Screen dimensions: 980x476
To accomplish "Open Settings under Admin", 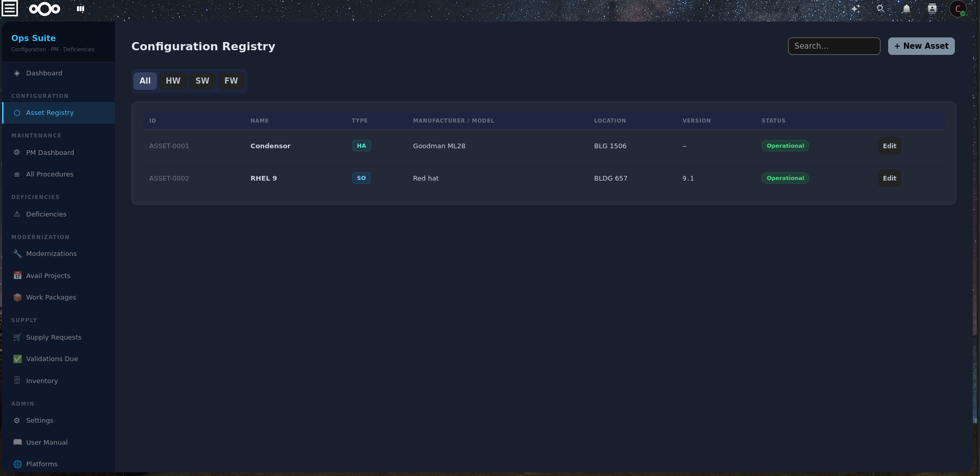I will coord(58,421).
